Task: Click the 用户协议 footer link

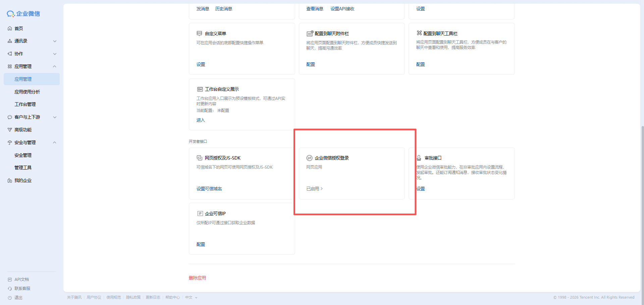Action: click(x=94, y=298)
